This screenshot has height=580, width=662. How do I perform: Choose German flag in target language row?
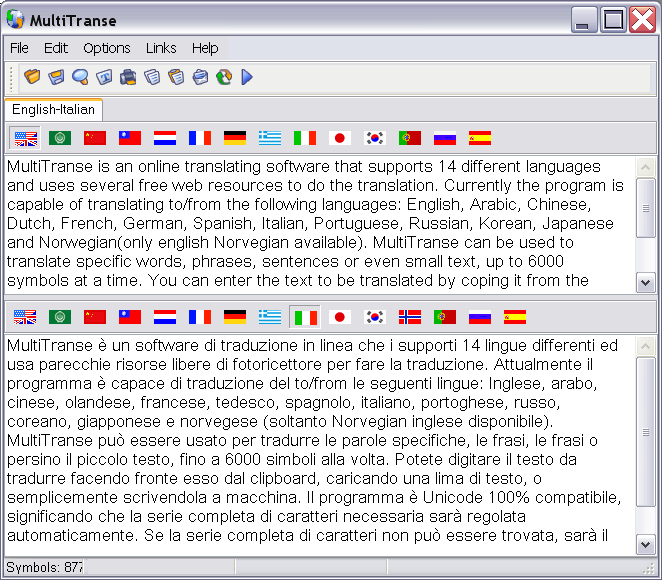point(235,317)
